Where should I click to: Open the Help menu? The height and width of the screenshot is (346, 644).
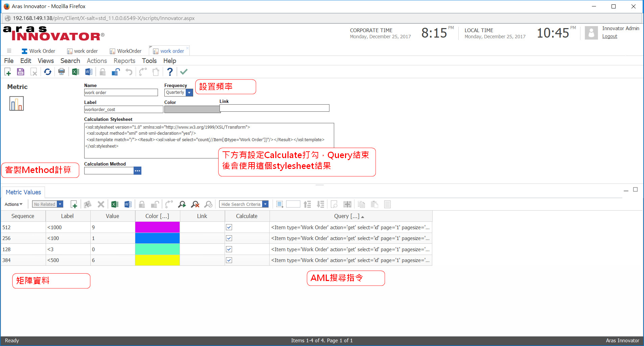(170, 61)
